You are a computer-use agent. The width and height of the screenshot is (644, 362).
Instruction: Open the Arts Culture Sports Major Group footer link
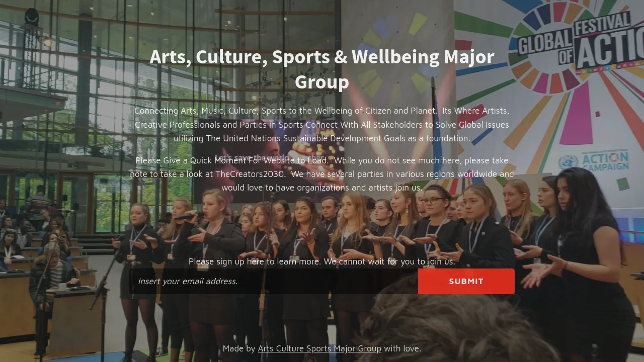[319, 348]
